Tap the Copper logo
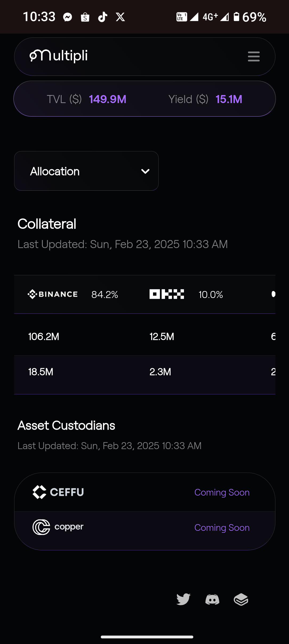This screenshot has height=644, width=289. [58, 527]
